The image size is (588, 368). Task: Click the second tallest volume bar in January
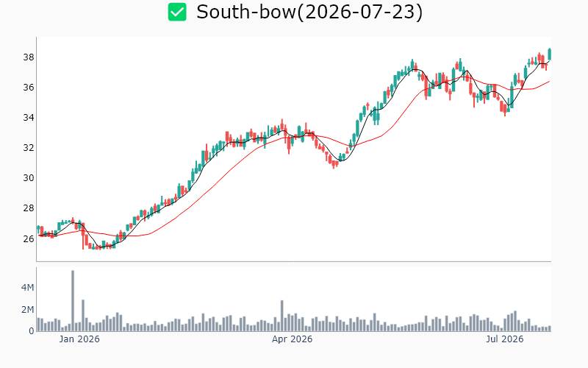(x=83, y=316)
